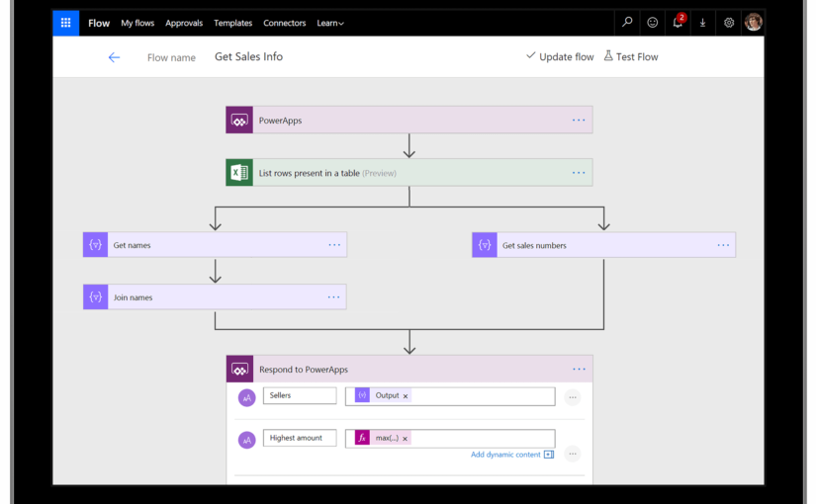
Task: Open the feedback smiley icon
Action: click(652, 23)
